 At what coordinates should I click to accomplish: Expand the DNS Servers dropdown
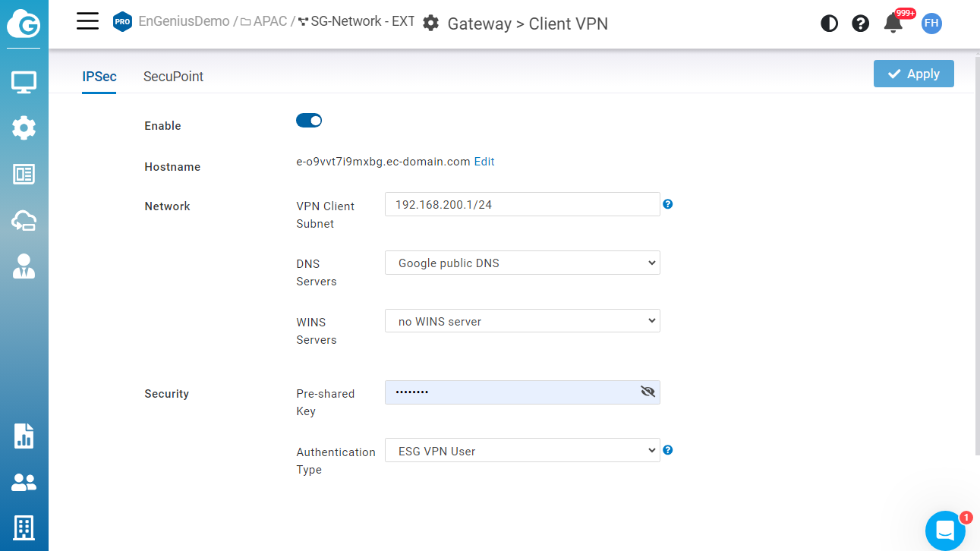[x=522, y=263]
